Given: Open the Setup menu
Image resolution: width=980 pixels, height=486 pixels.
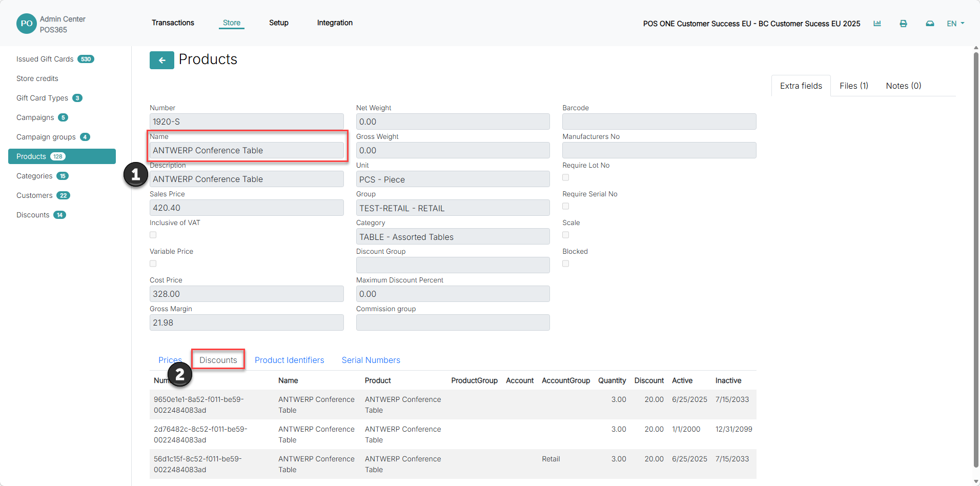Looking at the screenshot, I should (x=279, y=23).
